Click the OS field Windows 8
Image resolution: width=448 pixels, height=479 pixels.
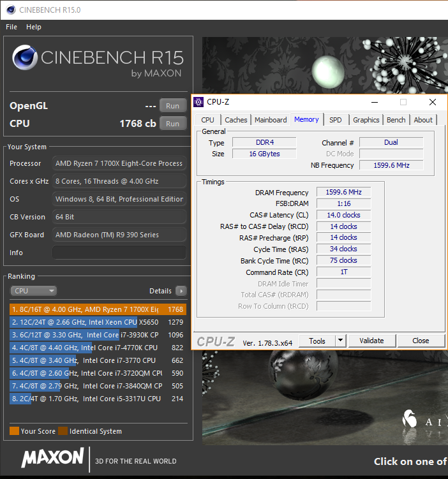pos(119,199)
